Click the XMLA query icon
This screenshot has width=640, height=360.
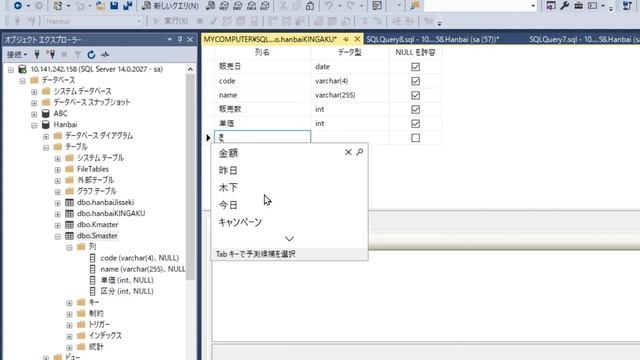252,6
